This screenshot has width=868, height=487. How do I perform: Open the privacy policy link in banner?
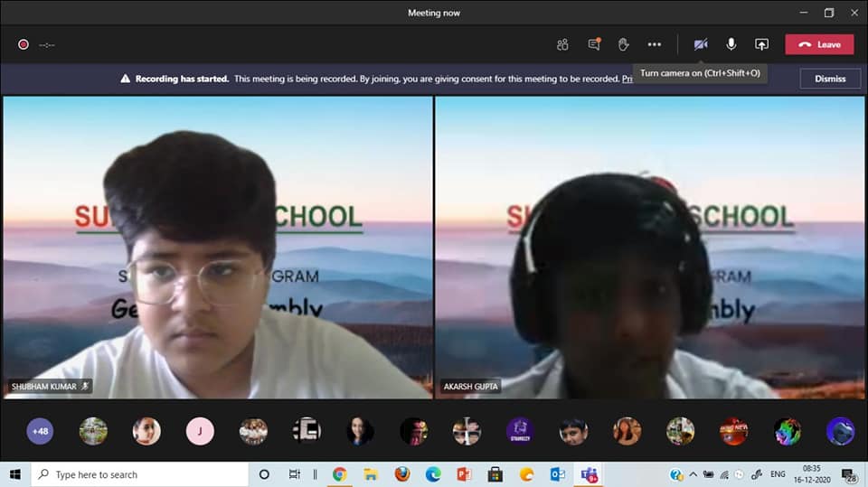627,79
